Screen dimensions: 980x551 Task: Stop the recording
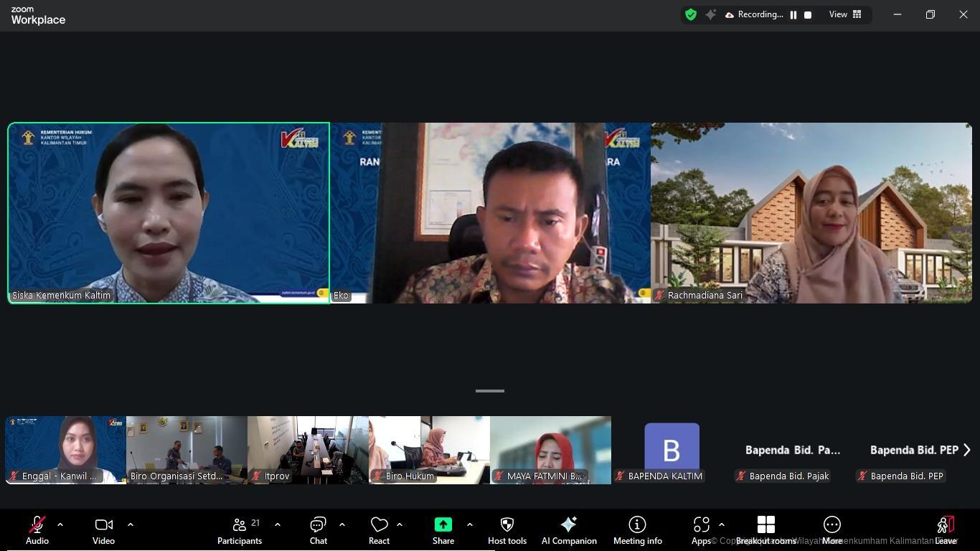click(808, 14)
